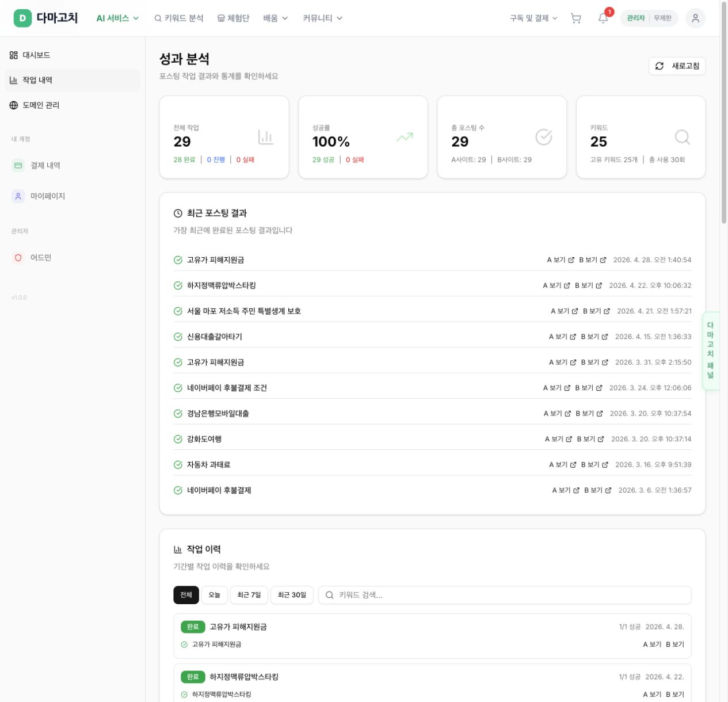The width and height of the screenshot is (728, 702).
Task: Click the refresh icon on 새로고침 button
Action: click(660, 66)
